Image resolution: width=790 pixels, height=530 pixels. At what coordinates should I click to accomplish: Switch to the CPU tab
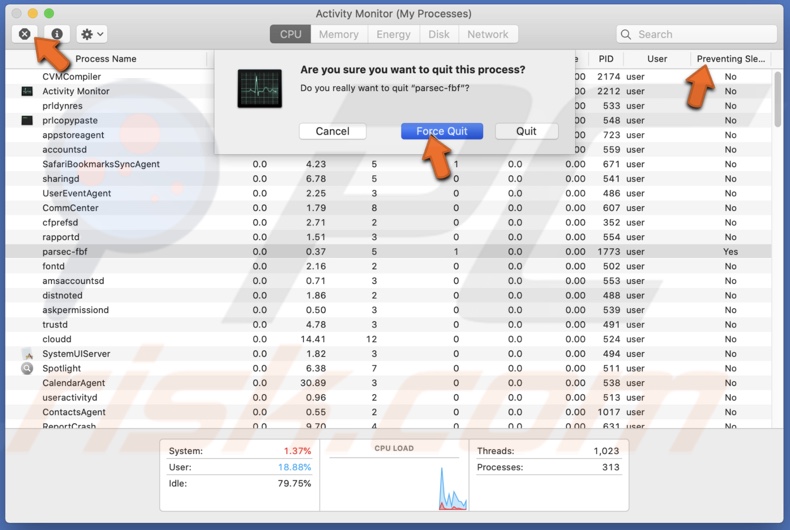pos(291,34)
